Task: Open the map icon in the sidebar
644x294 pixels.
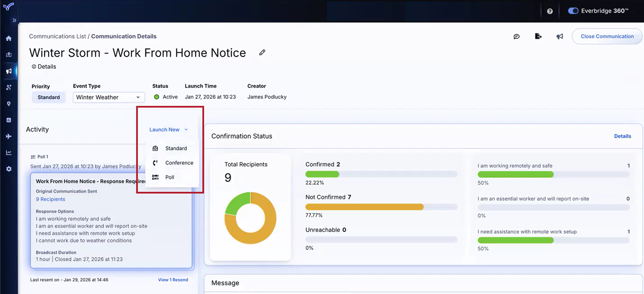Action: [9, 55]
